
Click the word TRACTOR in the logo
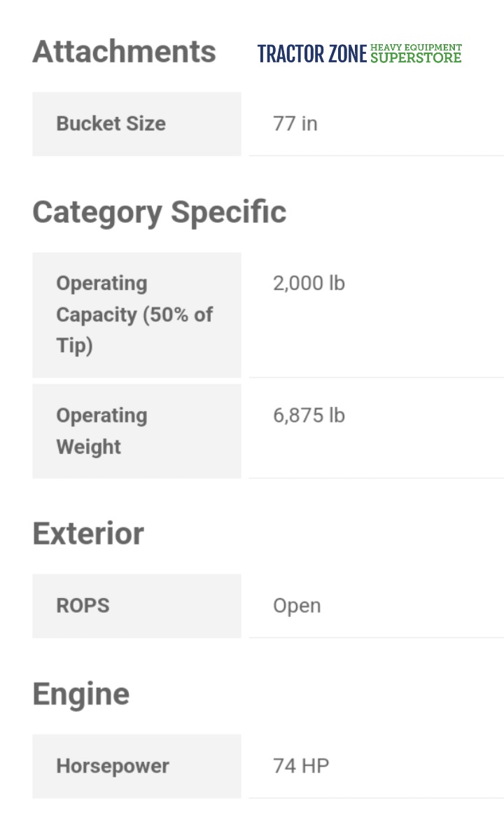coord(290,54)
